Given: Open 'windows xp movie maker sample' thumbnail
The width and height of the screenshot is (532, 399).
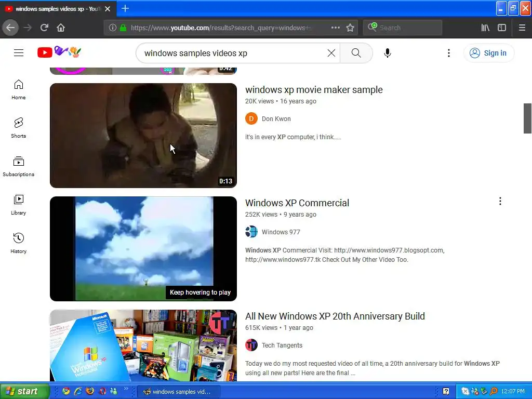Looking at the screenshot, I should [x=143, y=136].
